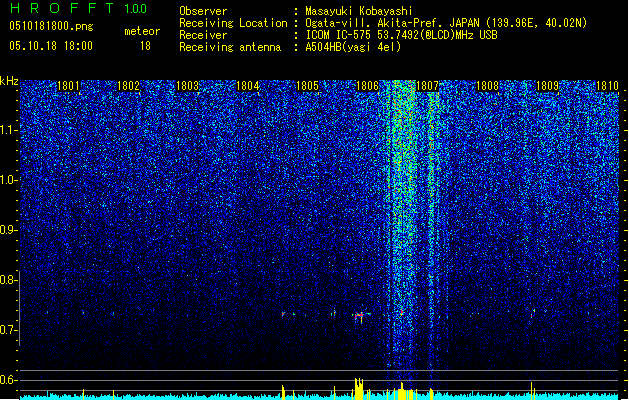The width and height of the screenshot is (629, 400).
Task: Click the 1807 time marker
Action: click(x=428, y=86)
